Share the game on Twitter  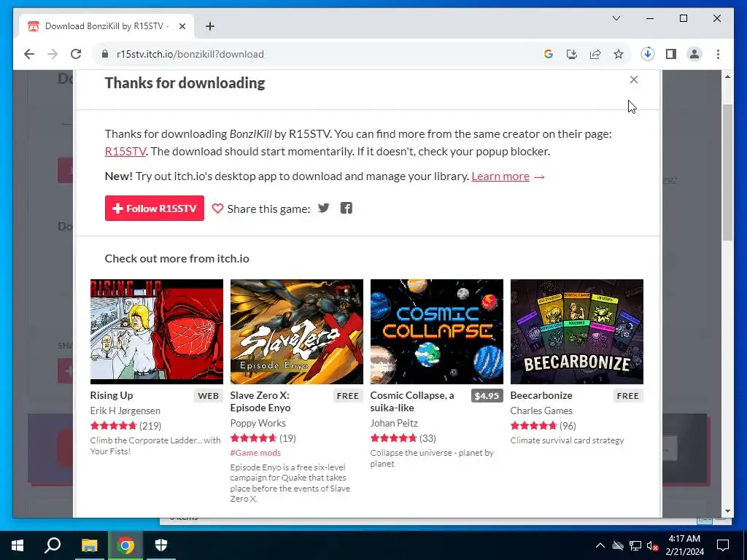click(x=323, y=208)
